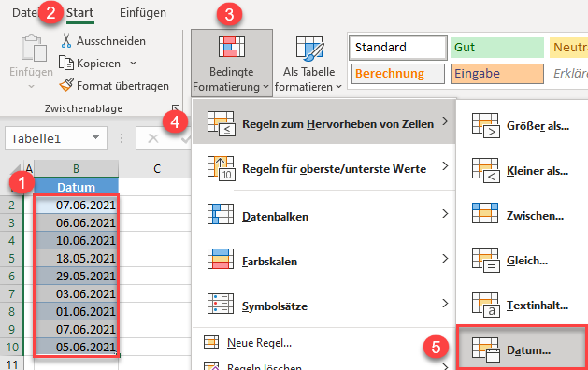Screen dimensions: 588x370
Task: Choose Textinhalt... option
Action: pyautogui.click(x=523, y=306)
